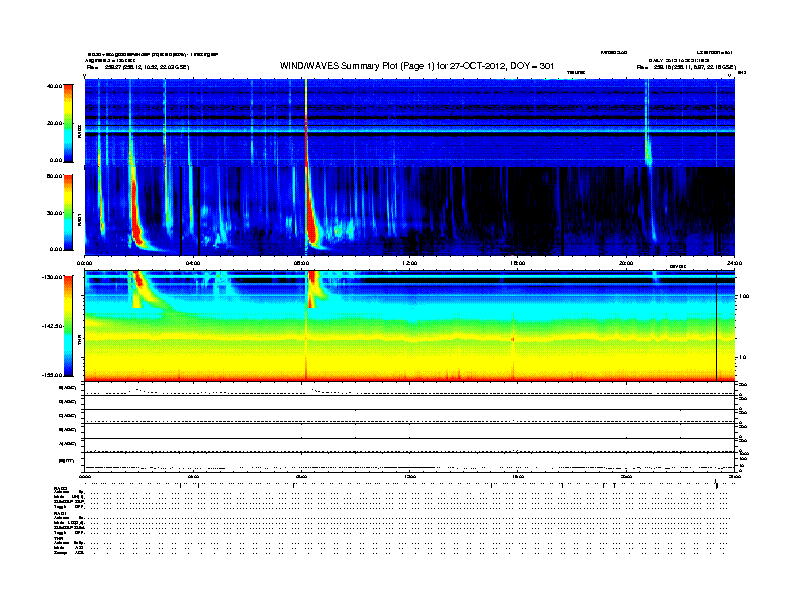Select the 40.00 tick on RAD2 color bar

(x=54, y=86)
